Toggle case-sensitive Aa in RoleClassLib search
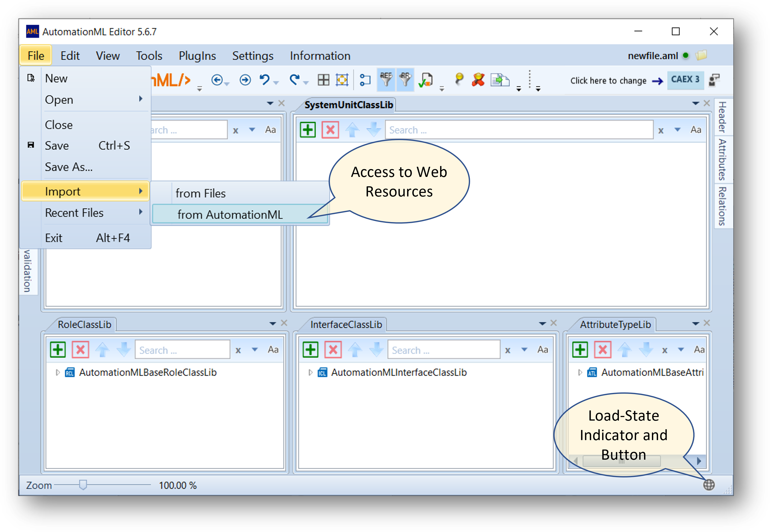Image resolution: width=770 pixels, height=532 pixels. click(x=273, y=350)
